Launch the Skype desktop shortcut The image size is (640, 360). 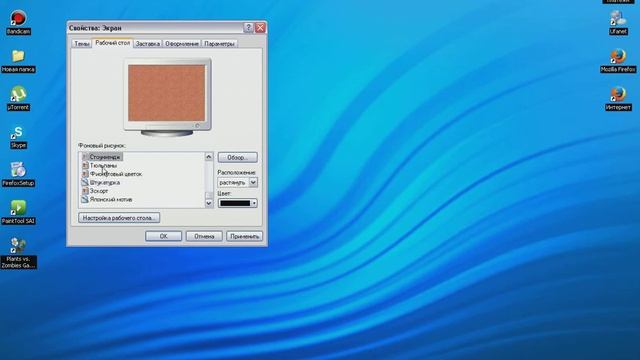point(18,136)
